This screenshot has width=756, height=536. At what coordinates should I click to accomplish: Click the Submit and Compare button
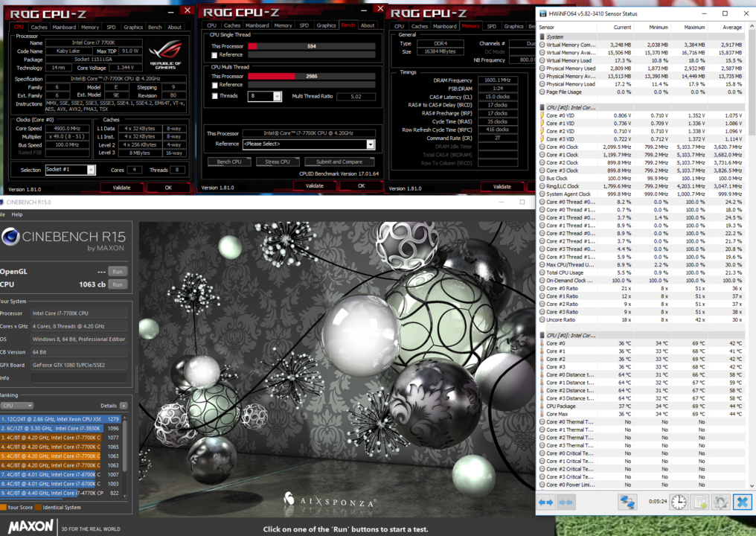tap(339, 162)
